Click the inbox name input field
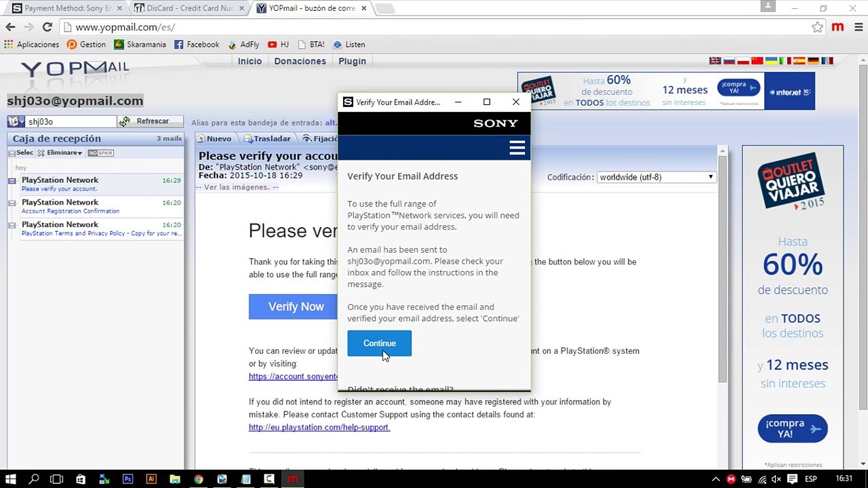 (x=71, y=121)
